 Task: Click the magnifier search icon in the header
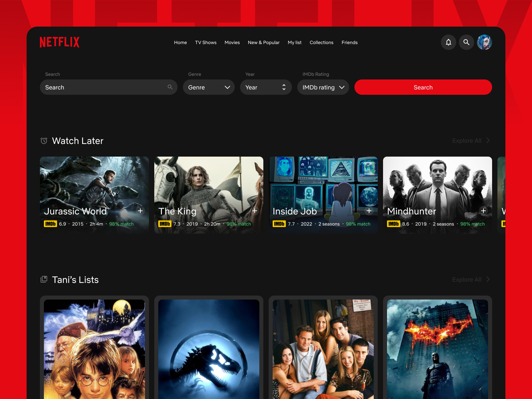pos(466,42)
